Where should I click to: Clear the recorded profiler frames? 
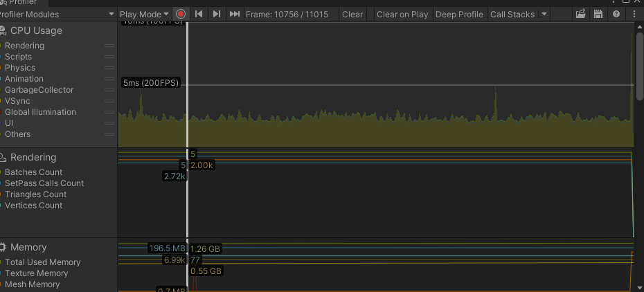[x=352, y=14]
